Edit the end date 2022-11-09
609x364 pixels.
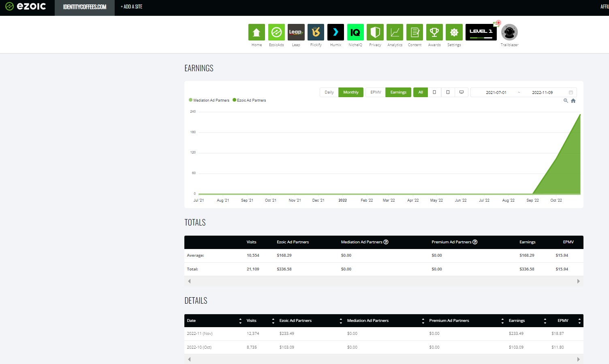[542, 93]
